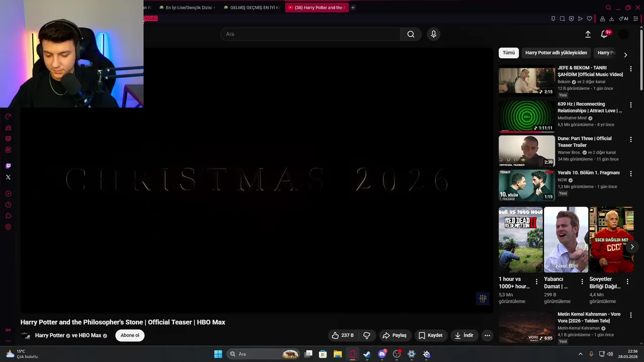
Task: Open the sidebar player icon
Action: click(8, 194)
